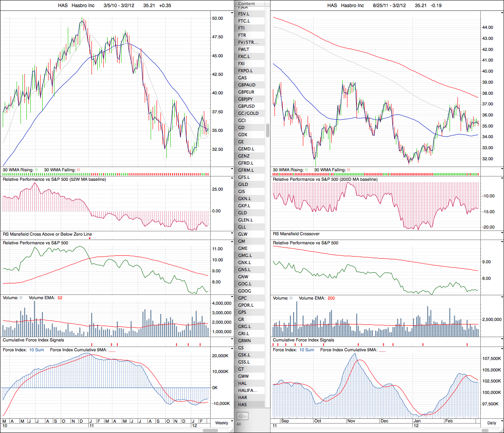Open weekly 52W MA Relative Performance panel arrow
Image resolution: width=504 pixels, height=433 pixels.
pos(232,179)
